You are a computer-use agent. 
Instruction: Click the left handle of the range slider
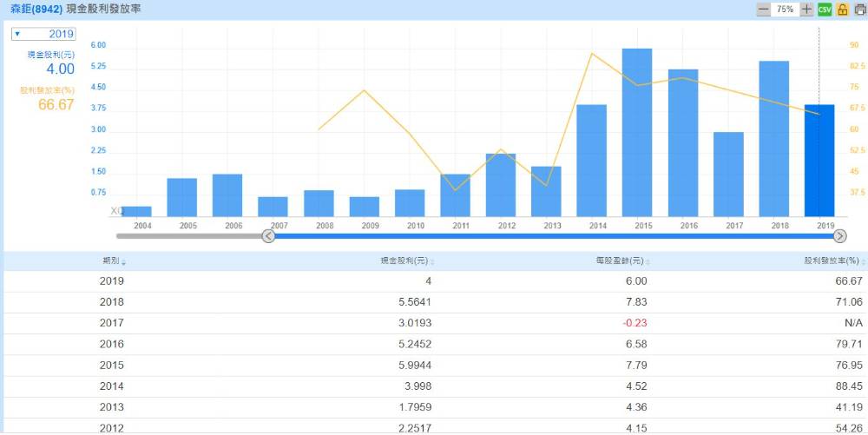tap(268, 236)
